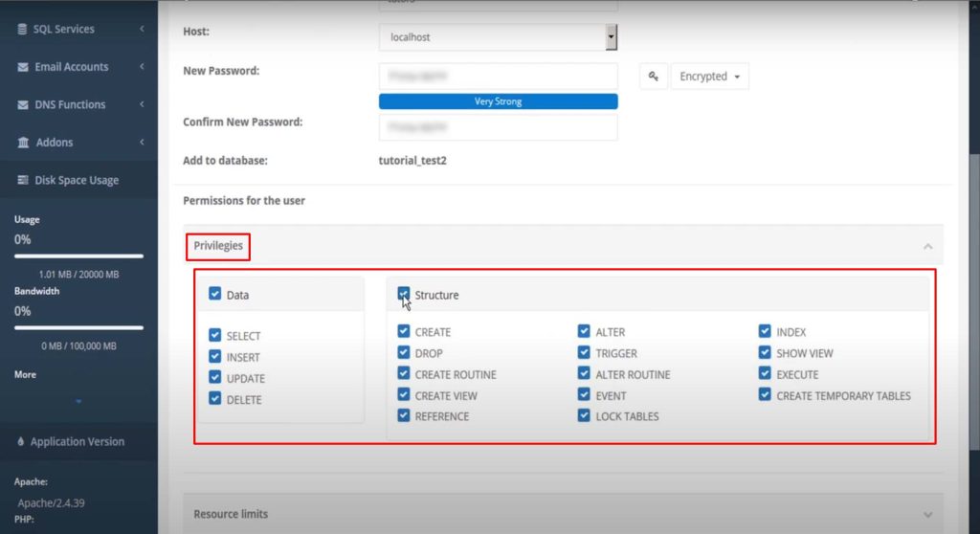Screen dimensions: 980x534
Task: Open the Encrypted password type dropdown
Action: click(x=709, y=77)
